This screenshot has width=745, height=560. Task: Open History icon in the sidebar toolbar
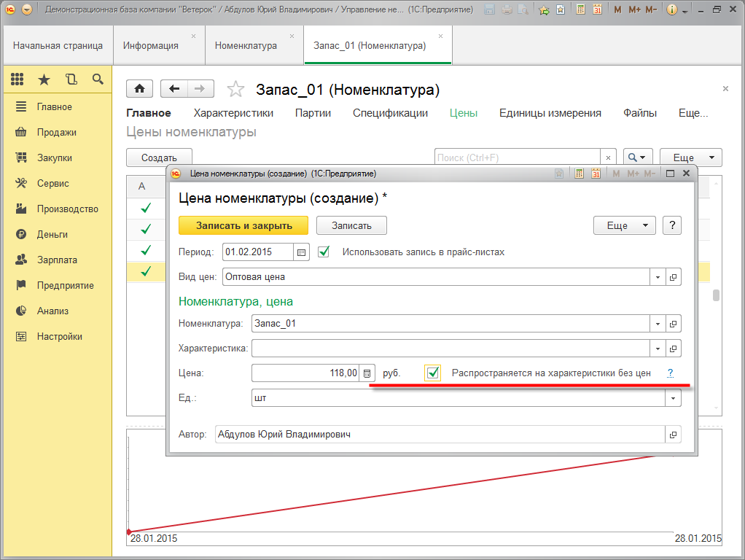(71, 79)
